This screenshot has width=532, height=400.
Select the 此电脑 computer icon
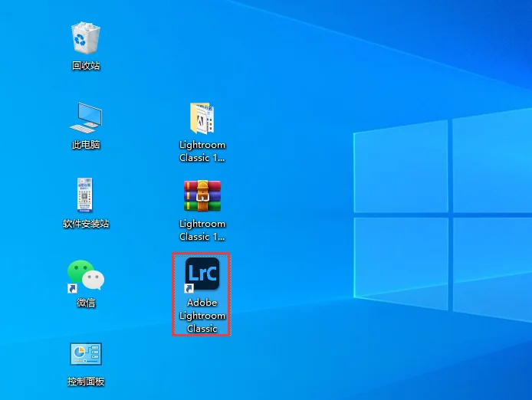pyautogui.click(x=86, y=118)
